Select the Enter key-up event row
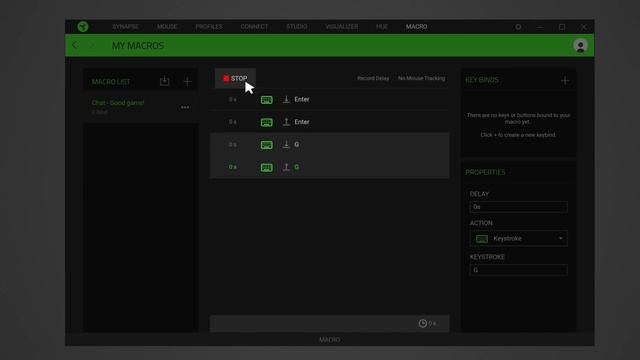The image size is (640, 360). [330, 122]
